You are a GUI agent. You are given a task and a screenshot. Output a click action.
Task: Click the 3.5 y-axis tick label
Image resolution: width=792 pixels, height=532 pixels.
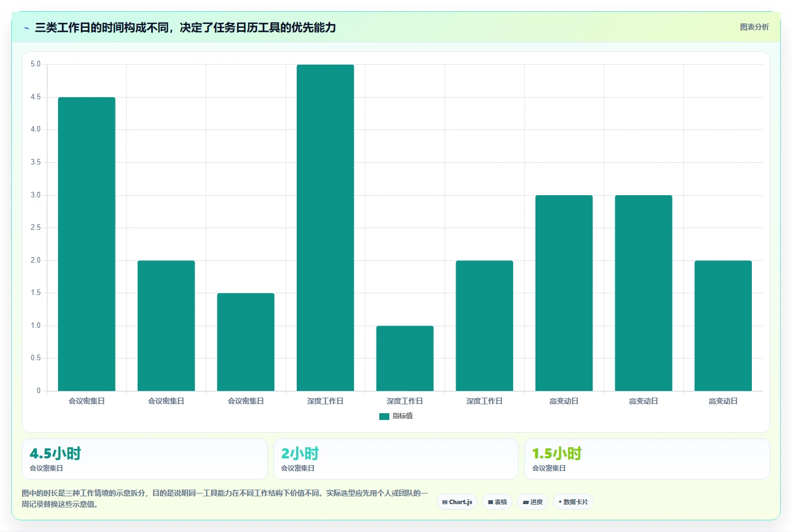coord(36,162)
